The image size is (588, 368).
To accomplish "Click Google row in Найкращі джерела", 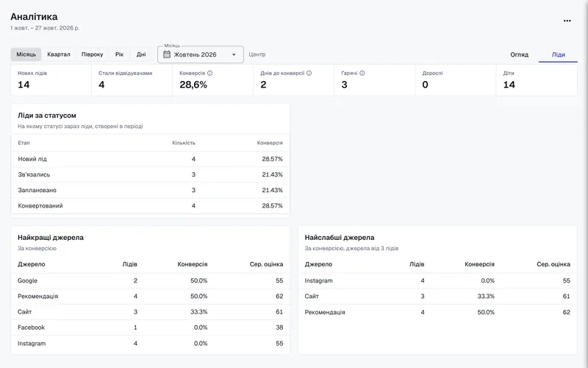I will click(x=151, y=280).
